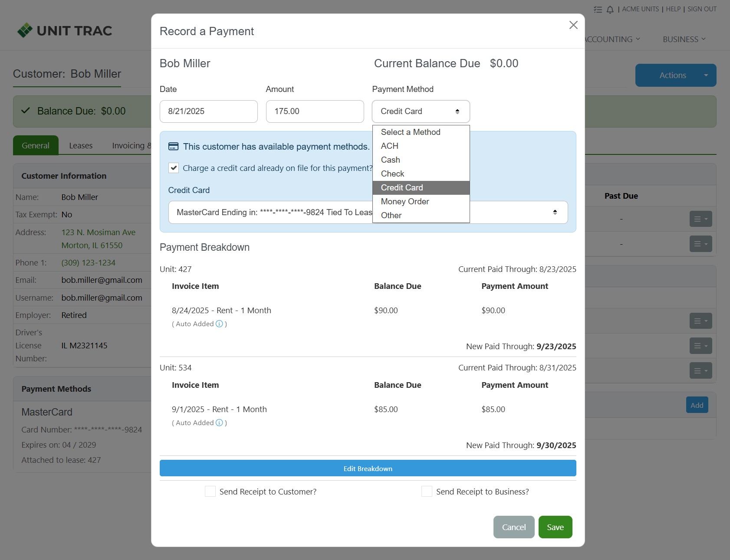The width and height of the screenshot is (730, 560).
Task: Click the notification bell icon
Action: (610, 9)
